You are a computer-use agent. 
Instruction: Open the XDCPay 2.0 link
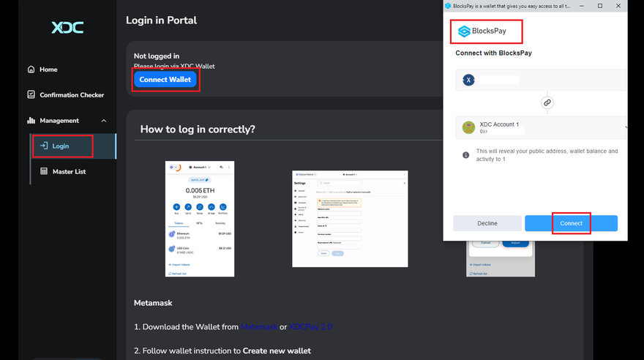(x=311, y=327)
